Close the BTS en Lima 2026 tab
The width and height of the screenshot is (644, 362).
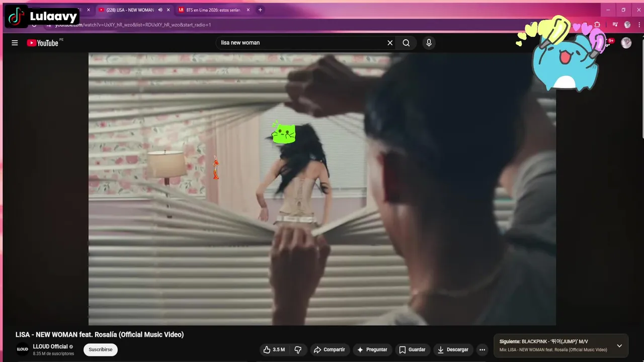pyautogui.click(x=248, y=10)
